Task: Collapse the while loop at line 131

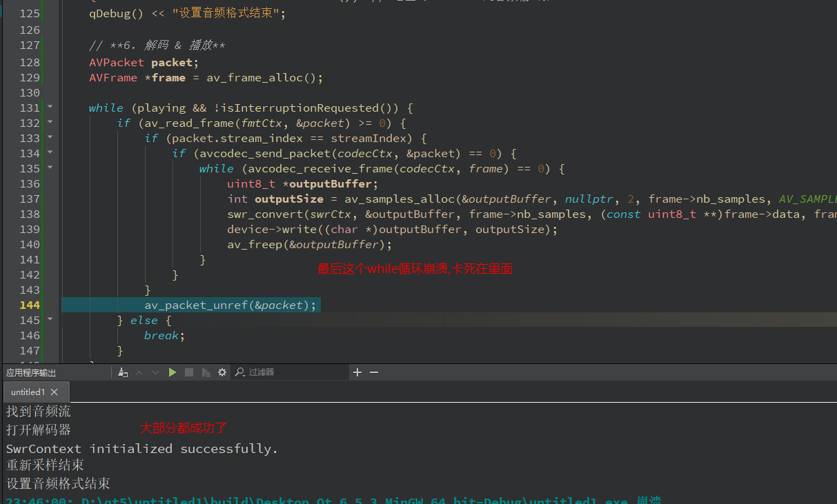Action: (x=50, y=108)
